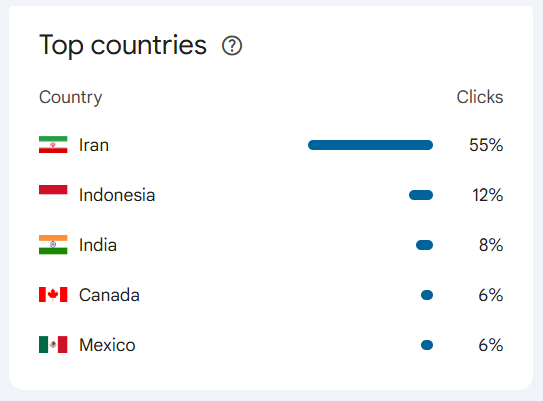
Task: Click the Mexico flag icon
Action: click(53, 345)
